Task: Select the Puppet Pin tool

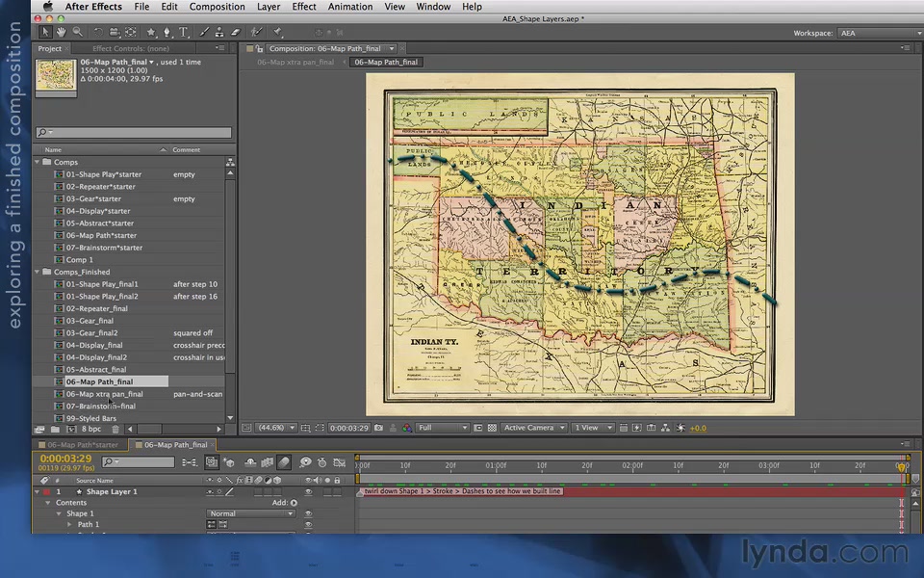Action: 277,32
